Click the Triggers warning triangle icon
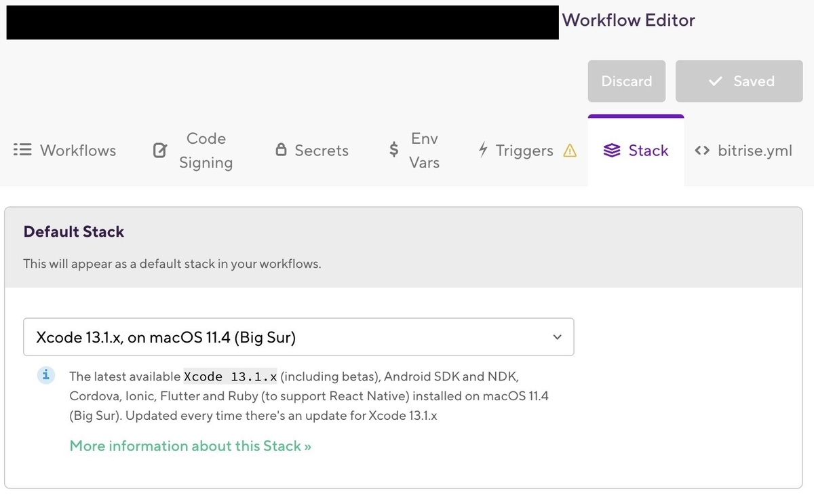 tap(570, 151)
